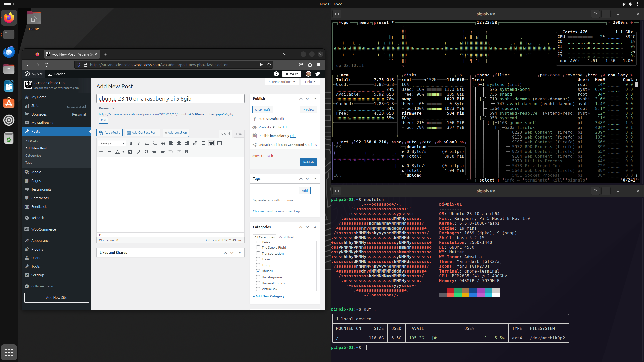Click the Paste as text icon
Image resolution: width=644 pixels, height=362 pixels.
[130, 152]
